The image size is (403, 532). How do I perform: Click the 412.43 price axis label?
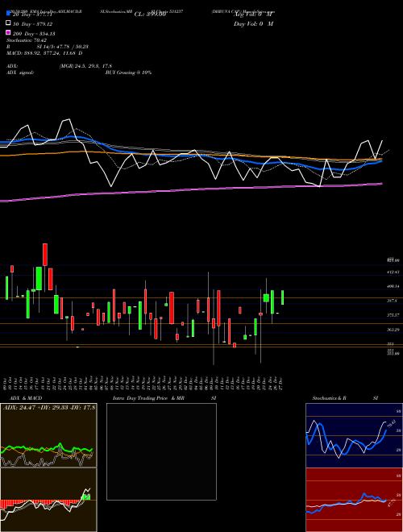tap(394, 272)
